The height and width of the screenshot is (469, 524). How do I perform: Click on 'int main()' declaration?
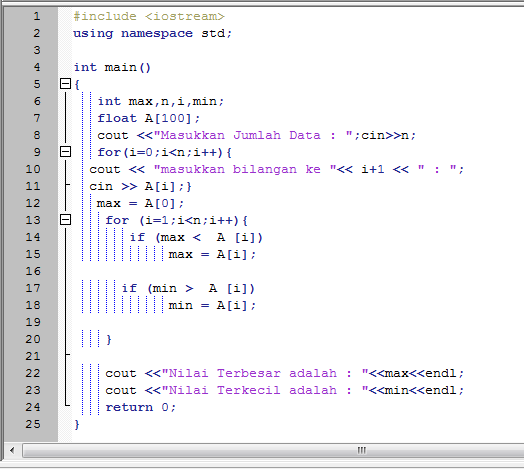[112, 68]
